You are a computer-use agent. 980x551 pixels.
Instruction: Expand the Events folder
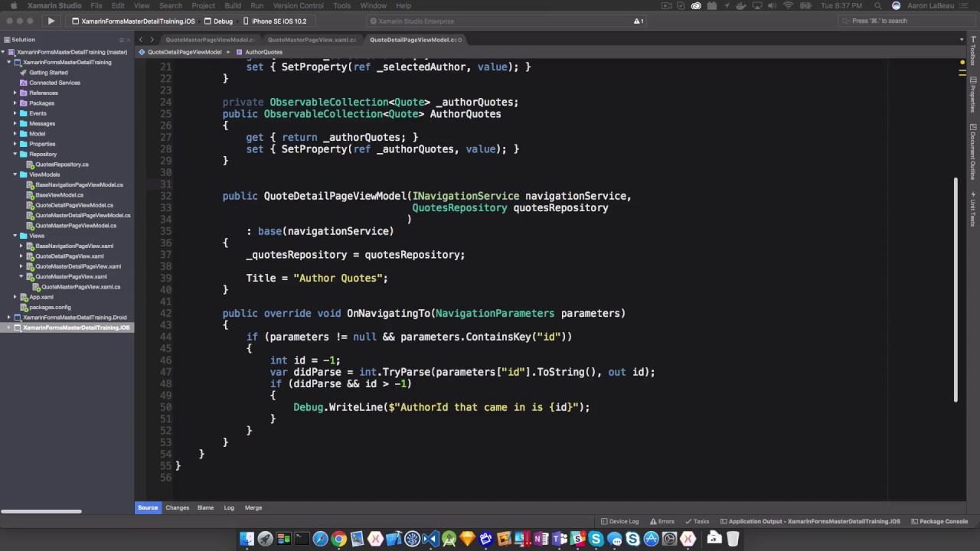(15, 113)
